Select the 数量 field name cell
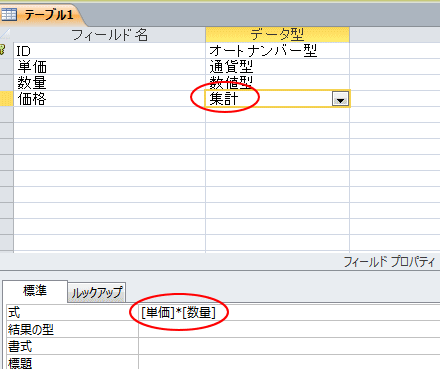This screenshot has width=440, height=369. [109, 83]
